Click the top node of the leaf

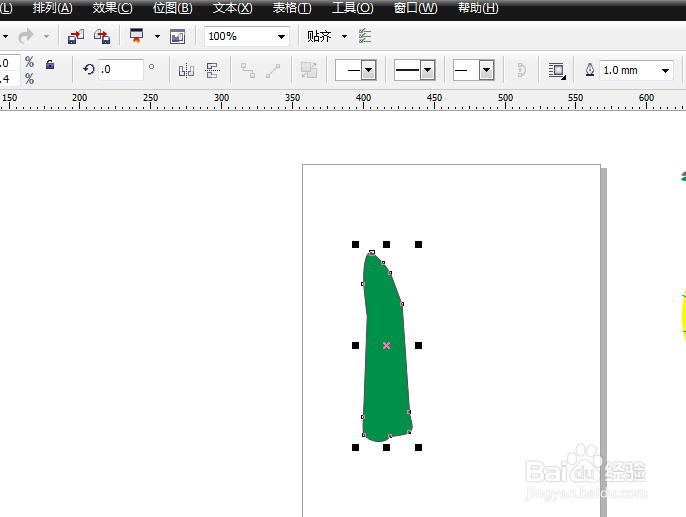coord(372,252)
